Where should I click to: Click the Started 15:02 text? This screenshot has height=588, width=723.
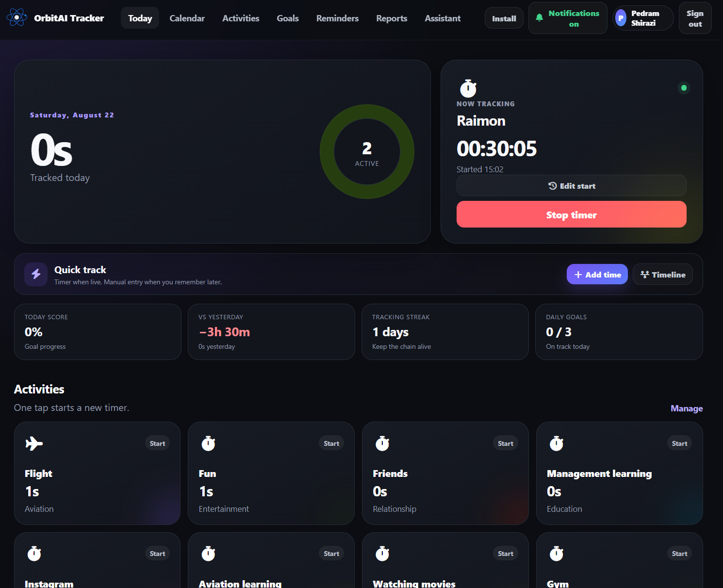tap(480, 169)
